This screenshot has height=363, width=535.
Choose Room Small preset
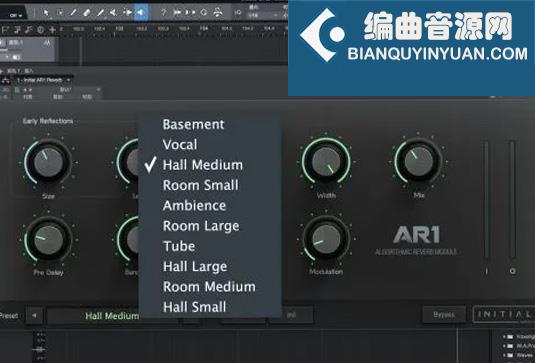210,185
